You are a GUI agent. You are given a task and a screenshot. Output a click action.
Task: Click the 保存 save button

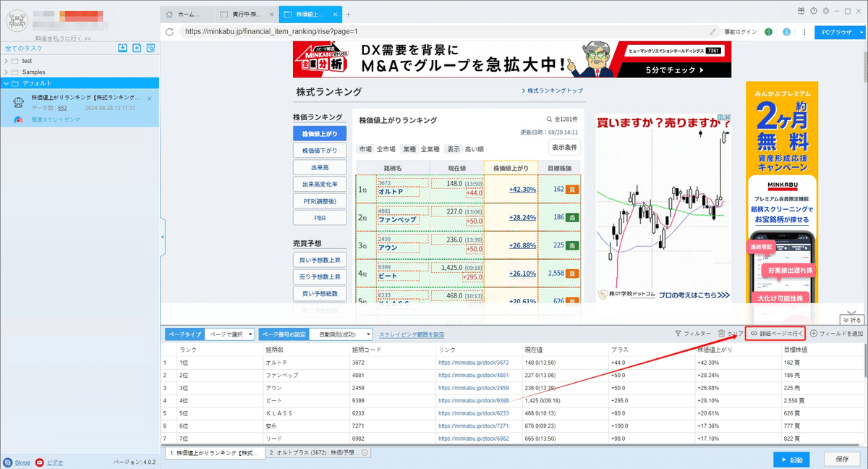tap(842, 459)
